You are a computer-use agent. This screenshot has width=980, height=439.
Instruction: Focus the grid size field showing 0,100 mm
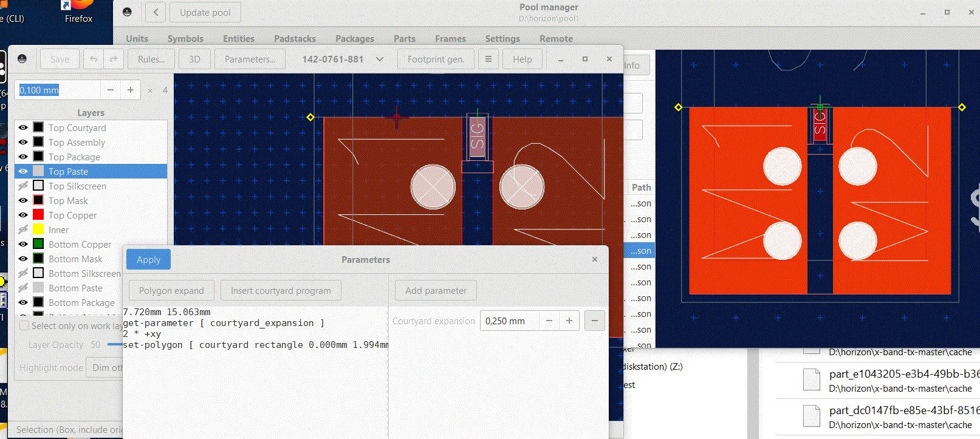[x=59, y=90]
